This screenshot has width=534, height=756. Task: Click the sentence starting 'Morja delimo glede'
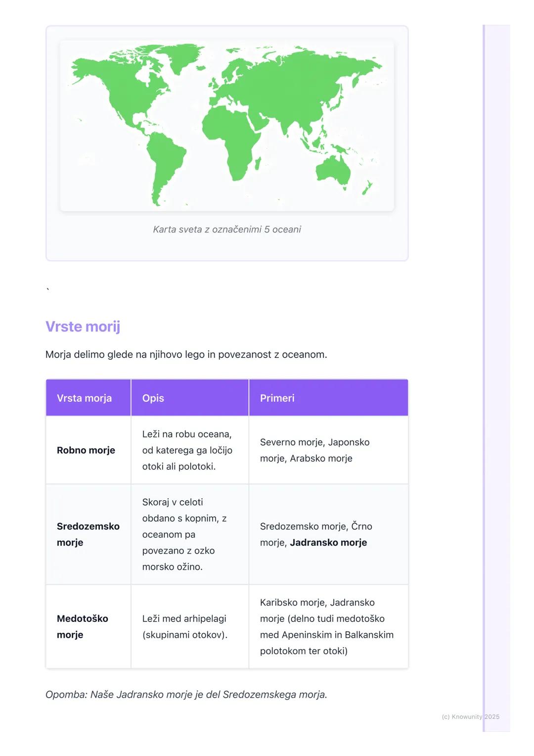pos(186,355)
